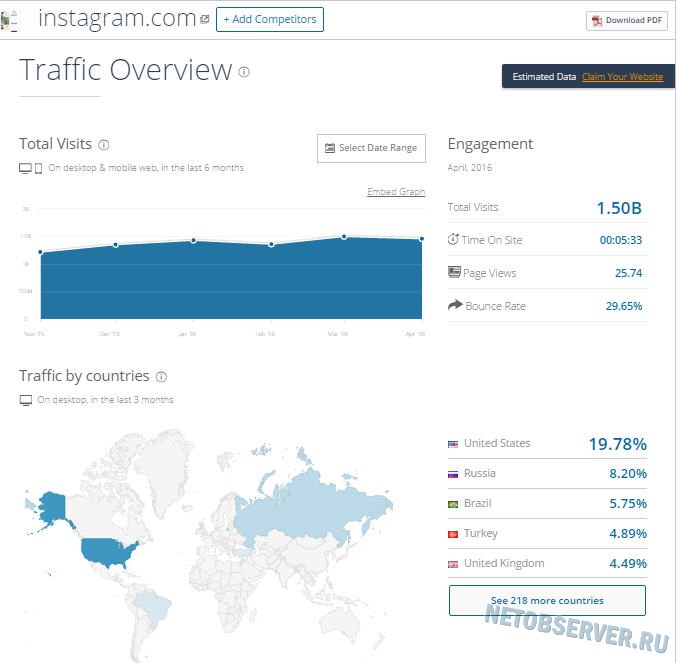Click the 00:05:33 time on site value

pos(621,240)
